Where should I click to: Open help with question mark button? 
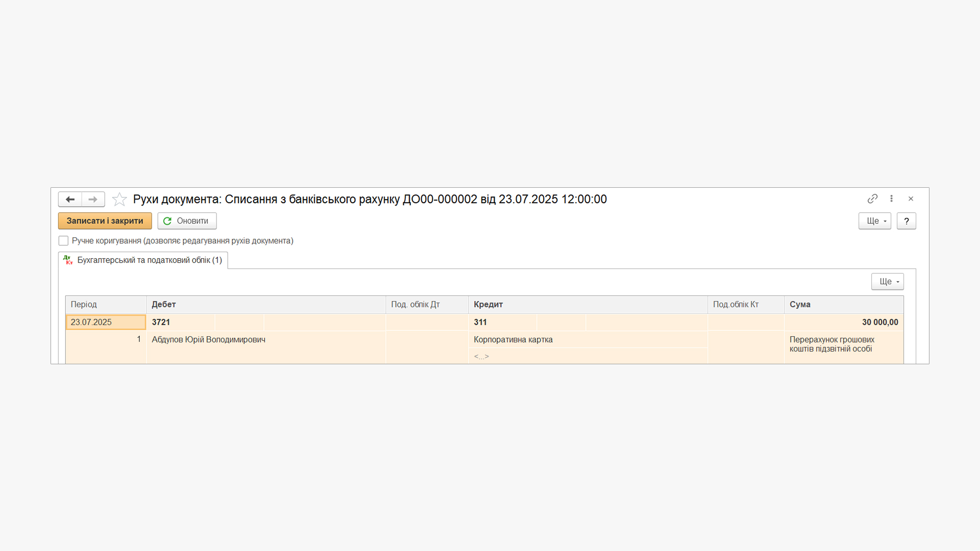point(906,221)
